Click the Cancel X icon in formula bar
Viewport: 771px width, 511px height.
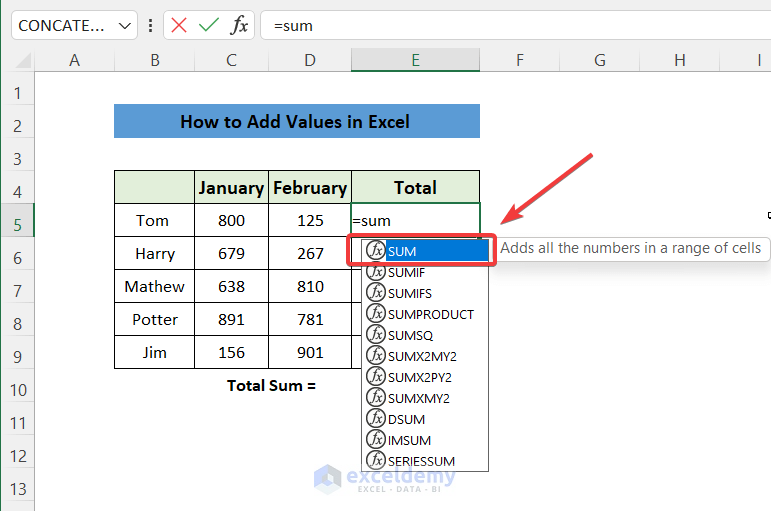pos(179,25)
